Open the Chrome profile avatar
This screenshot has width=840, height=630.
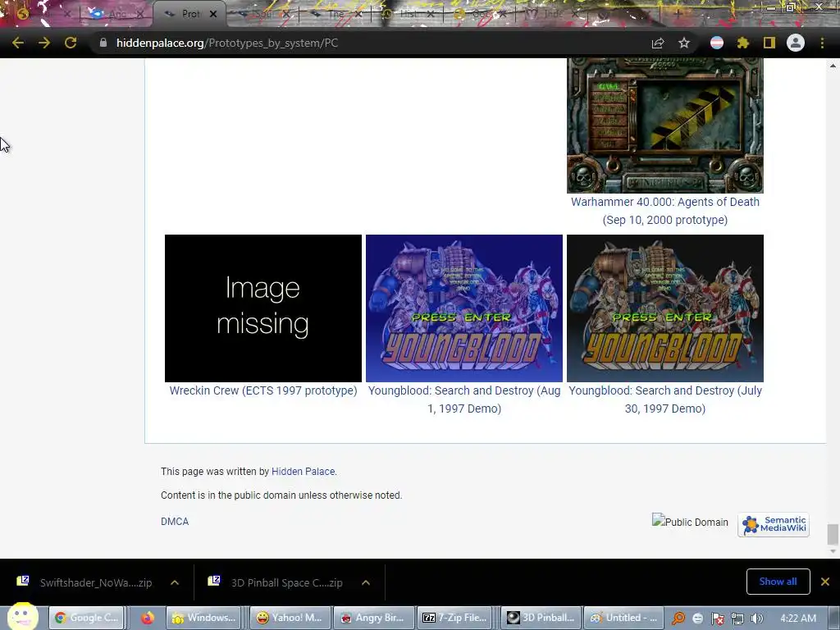coord(796,43)
